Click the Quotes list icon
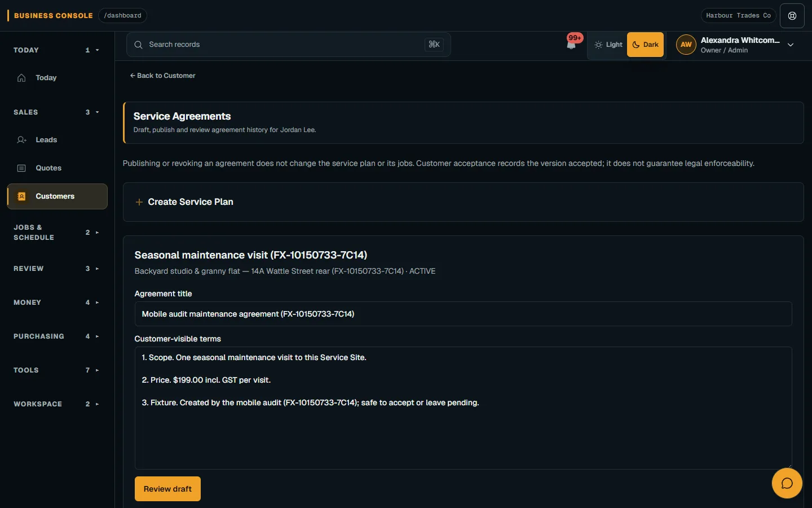 pyautogui.click(x=21, y=168)
